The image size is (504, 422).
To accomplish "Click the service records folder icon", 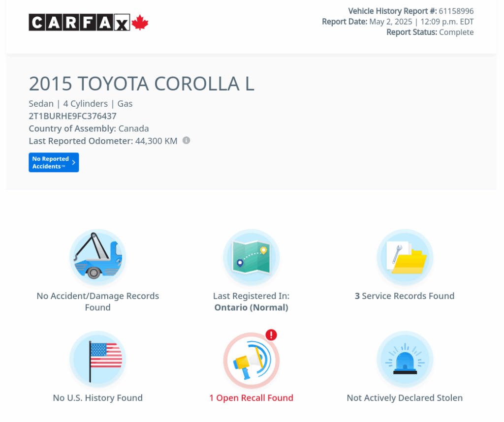I will click(405, 257).
